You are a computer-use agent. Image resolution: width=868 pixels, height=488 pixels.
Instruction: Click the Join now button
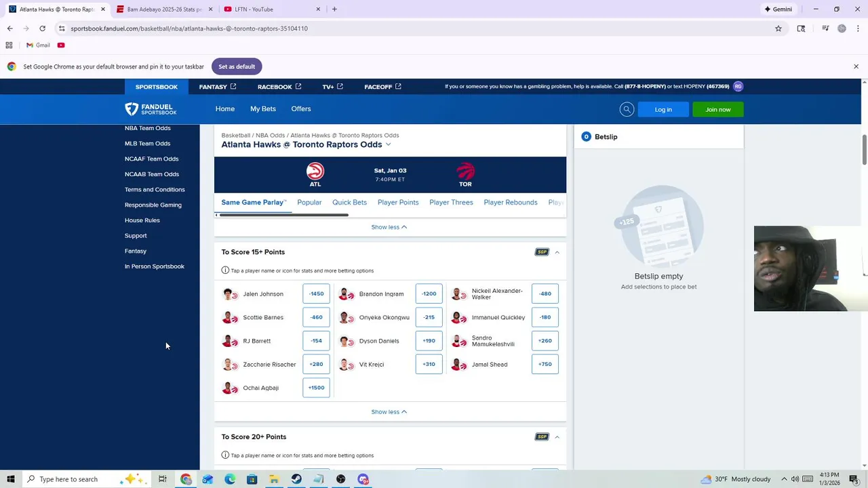coord(718,109)
